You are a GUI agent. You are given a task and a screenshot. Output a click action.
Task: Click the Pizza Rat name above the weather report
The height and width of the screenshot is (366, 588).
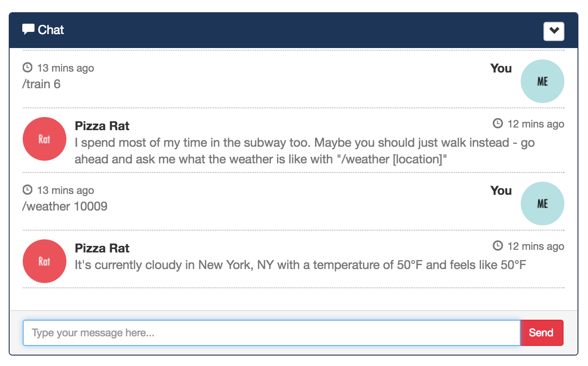pyautogui.click(x=102, y=248)
